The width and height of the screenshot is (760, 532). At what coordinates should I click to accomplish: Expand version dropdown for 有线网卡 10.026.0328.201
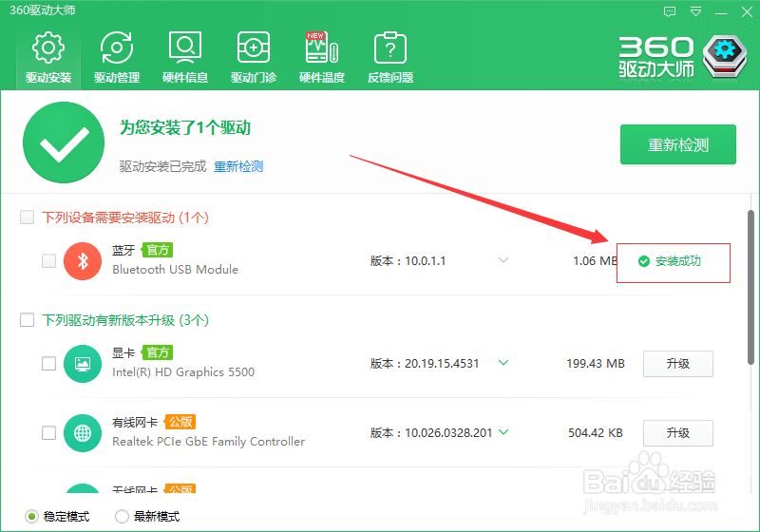point(503,431)
